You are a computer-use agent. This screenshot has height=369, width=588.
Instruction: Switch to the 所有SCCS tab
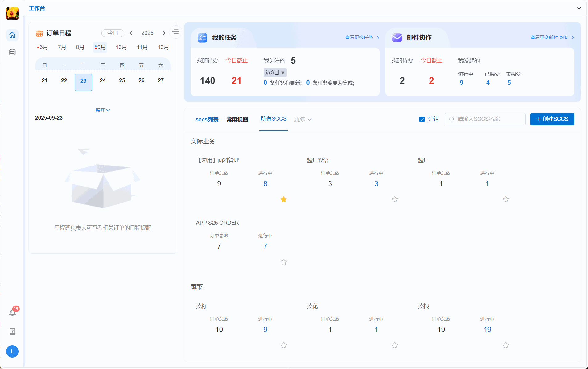273,119
